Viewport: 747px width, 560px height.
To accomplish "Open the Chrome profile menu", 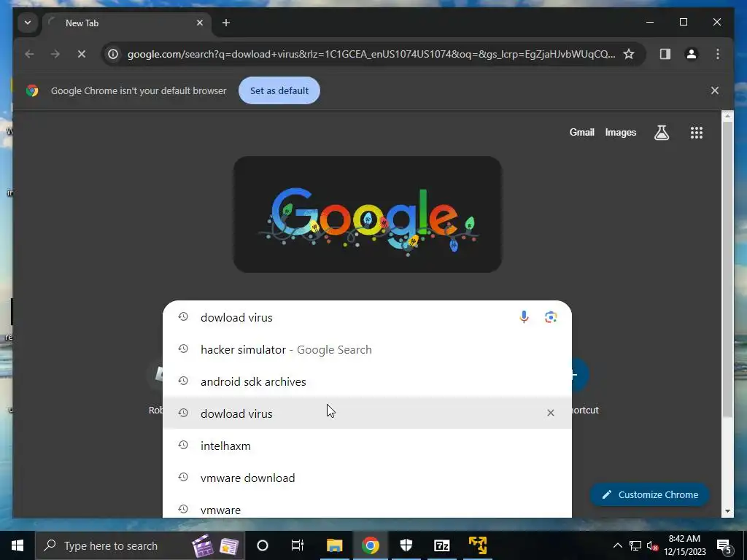I will (x=692, y=54).
